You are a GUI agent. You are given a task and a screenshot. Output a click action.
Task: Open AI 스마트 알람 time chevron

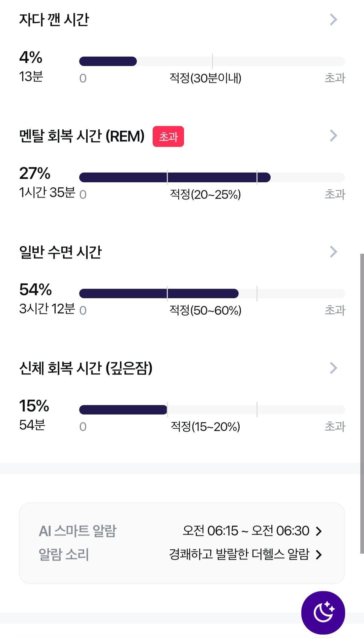[x=318, y=531]
